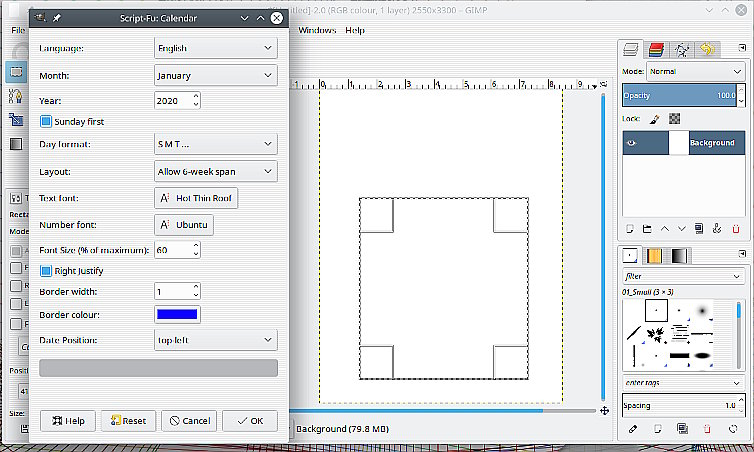The image size is (754, 452).
Task: Open the Layers tab icon in dock
Action: [631, 49]
